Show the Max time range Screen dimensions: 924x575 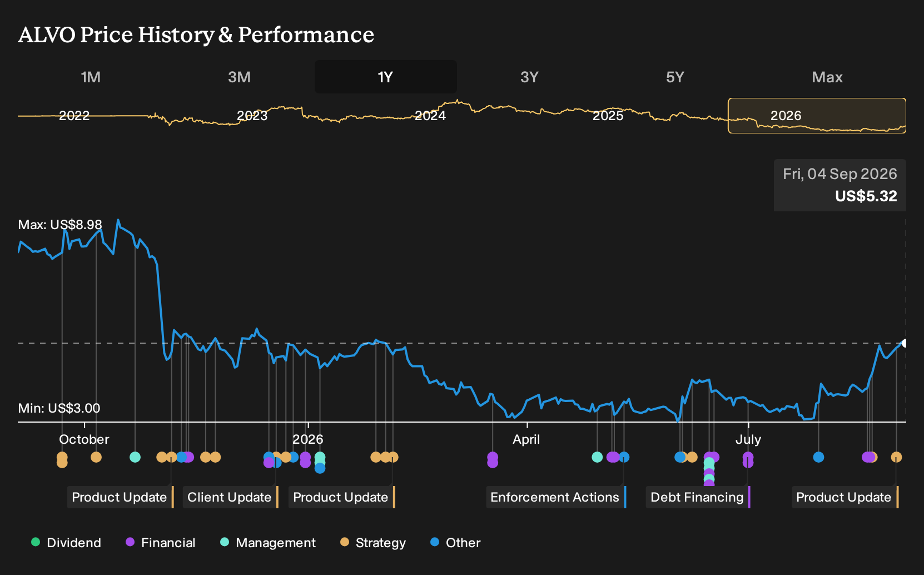click(827, 77)
